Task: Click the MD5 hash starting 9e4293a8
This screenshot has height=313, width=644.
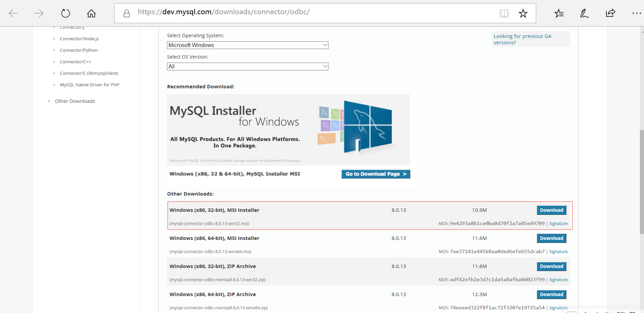Action: coord(497,223)
